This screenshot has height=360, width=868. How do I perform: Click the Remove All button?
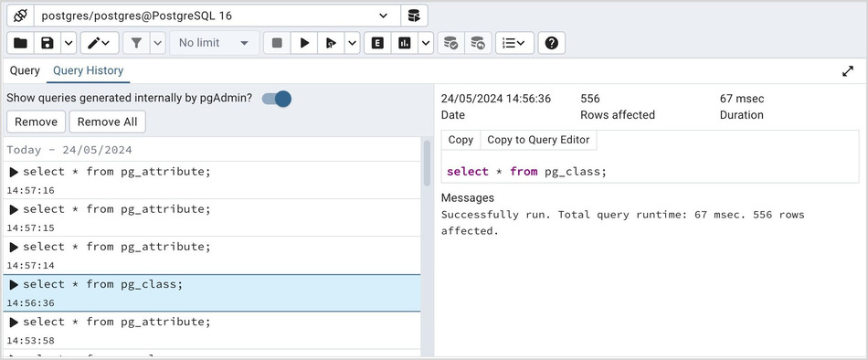coord(108,122)
